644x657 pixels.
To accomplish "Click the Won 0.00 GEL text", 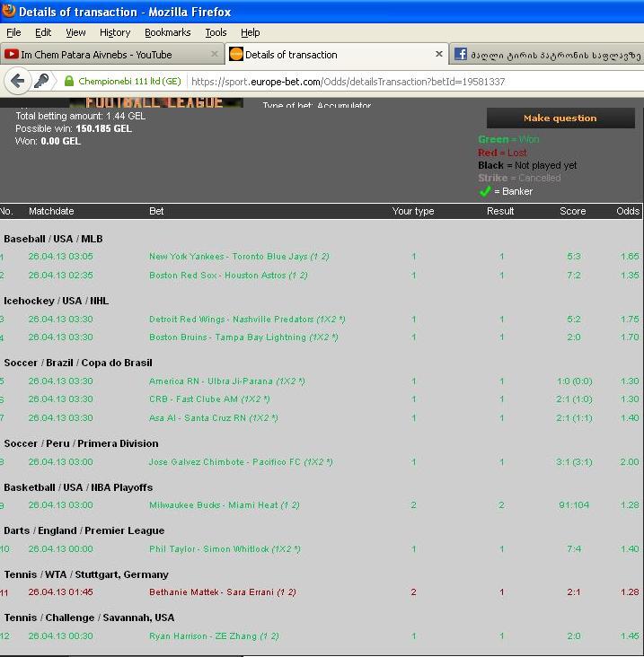I will click(48, 141).
